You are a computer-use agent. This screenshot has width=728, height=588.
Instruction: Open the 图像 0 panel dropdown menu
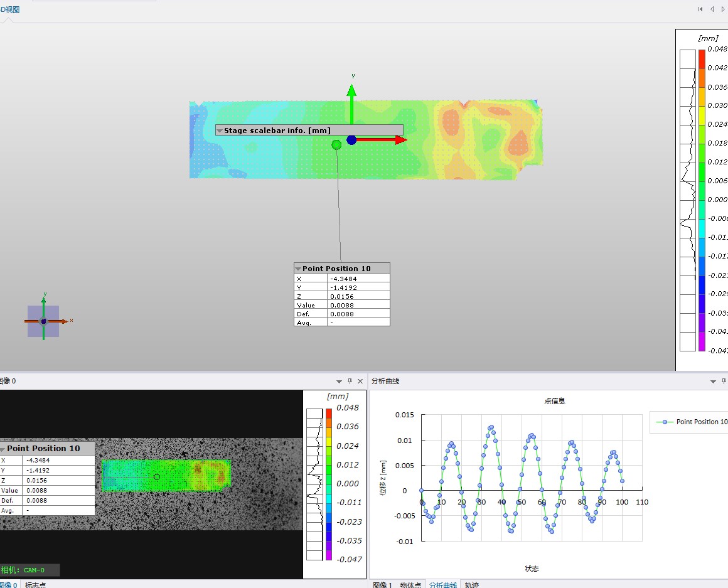pyautogui.click(x=340, y=381)
